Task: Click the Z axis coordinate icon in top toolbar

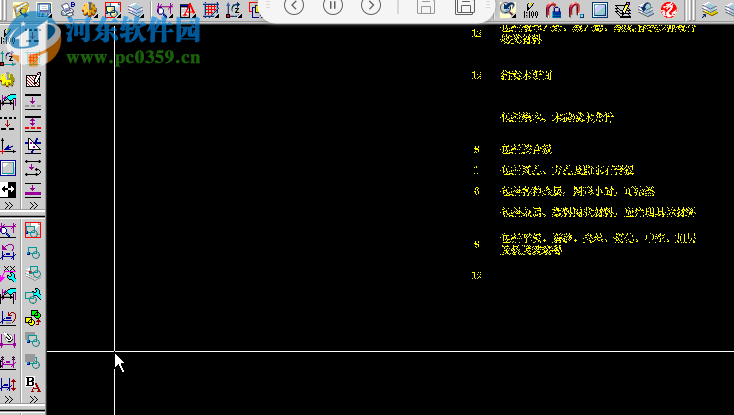Action: [x=234, y=9]
